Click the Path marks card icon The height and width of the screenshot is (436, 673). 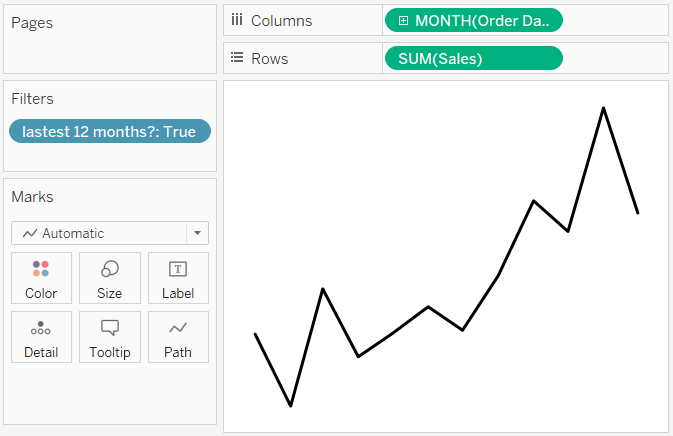pos(178,328)
